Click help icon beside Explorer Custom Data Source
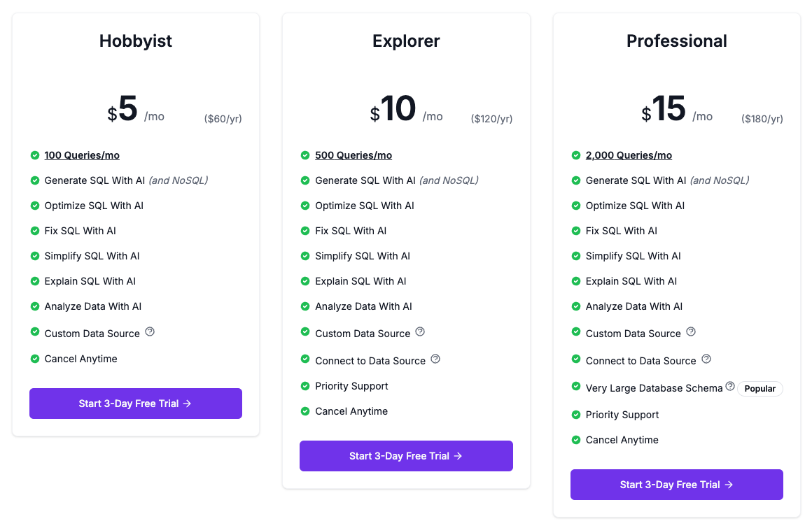 tap(420, 332)
